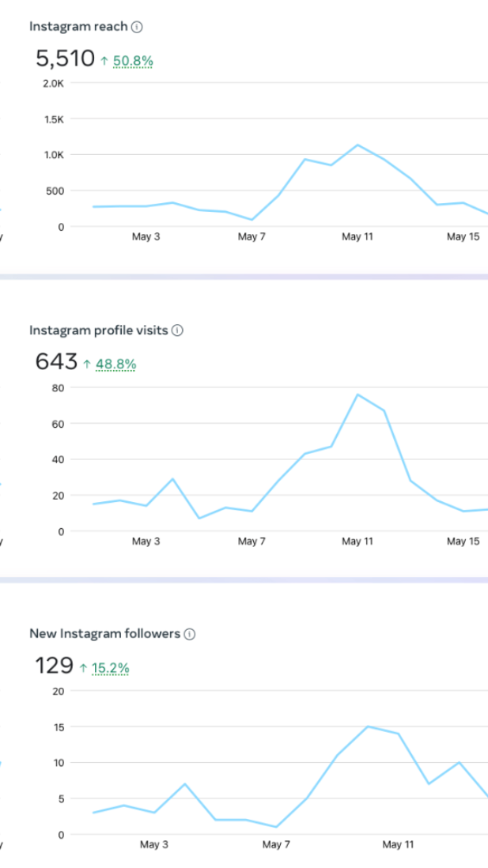The height and width of the screenshot is (868, 488).
Task: Click May 7 label under reach chart
Action: coord(252,237)
